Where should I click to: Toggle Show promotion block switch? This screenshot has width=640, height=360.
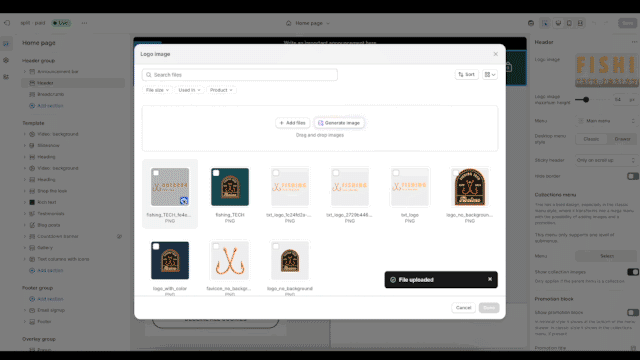tap(633, 313)
